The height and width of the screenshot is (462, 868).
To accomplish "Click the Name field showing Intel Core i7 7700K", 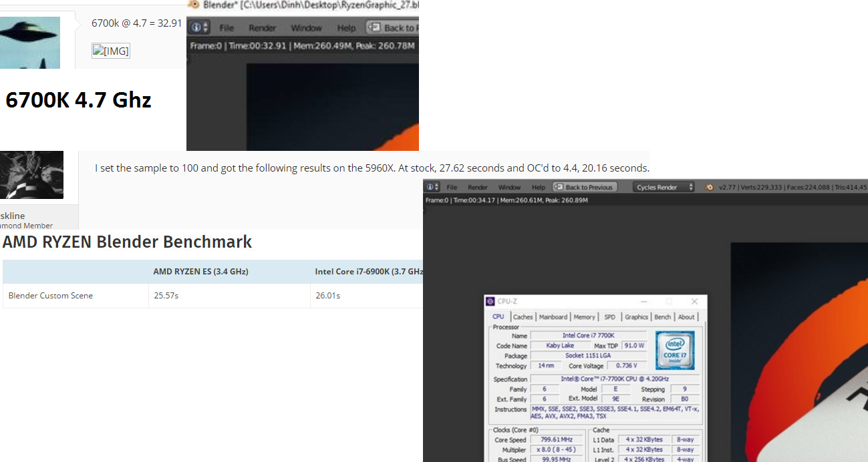I will coord(588,336).
